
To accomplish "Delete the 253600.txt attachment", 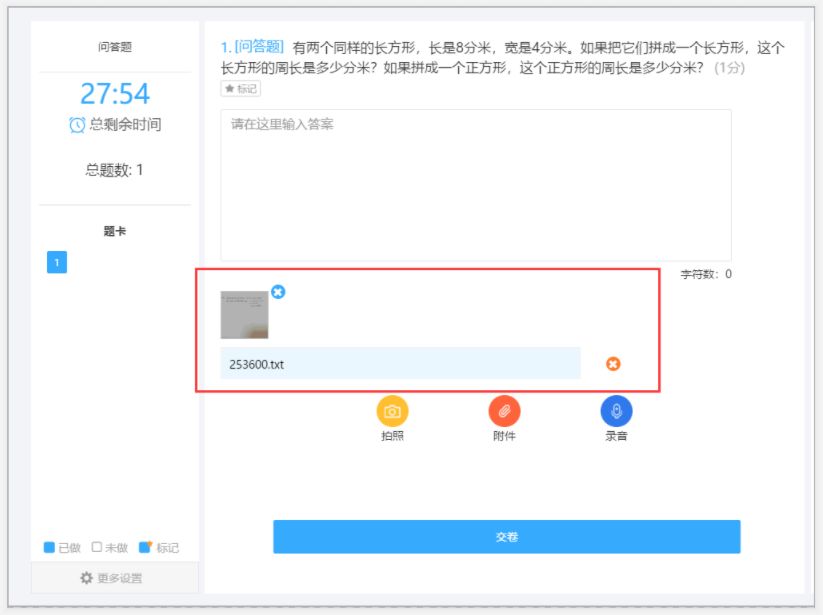I will pyautogui.click(x=613, y=364).
